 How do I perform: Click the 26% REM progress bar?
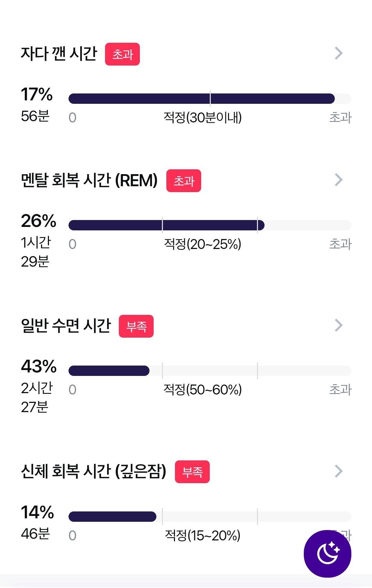[210, 225]
